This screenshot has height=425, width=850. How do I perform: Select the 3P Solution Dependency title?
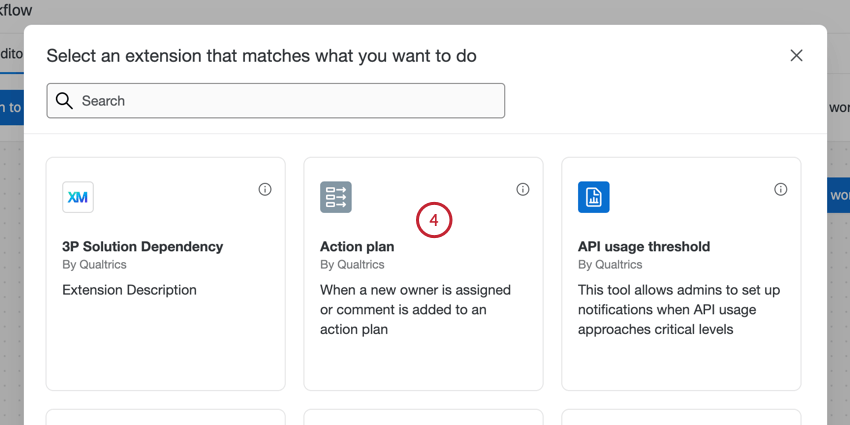pos(142,246)
